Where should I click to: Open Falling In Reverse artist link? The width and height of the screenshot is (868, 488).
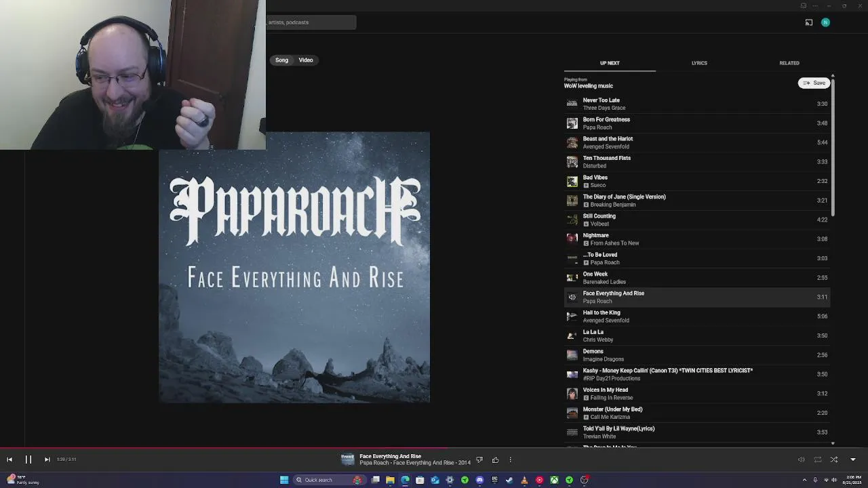[x=612, y=398]
